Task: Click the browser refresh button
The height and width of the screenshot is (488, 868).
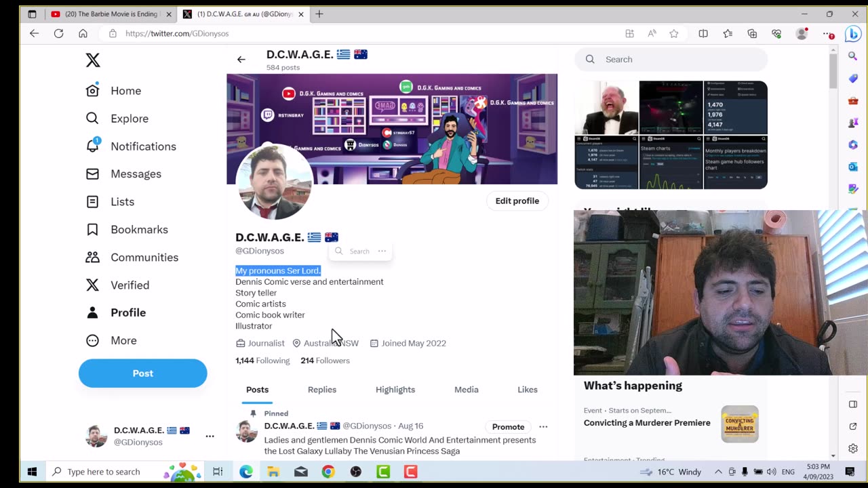Action: [59, 33]
